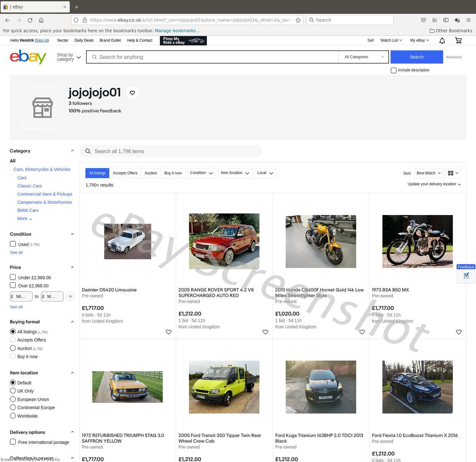Viewport: 476px width, 462px height.
Task: Enable Include description checkbox
Action: pos(394,70)
